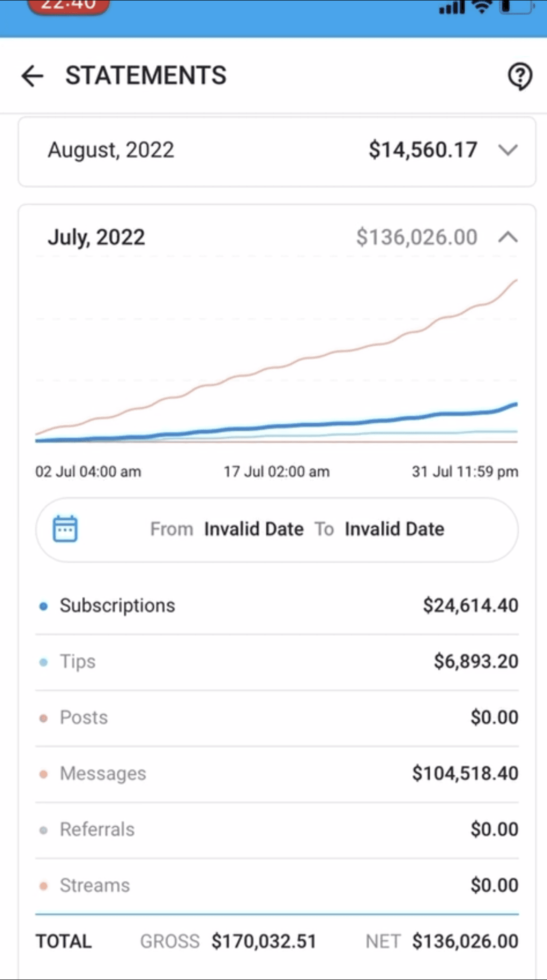Tap the red time indicator pill
547x980 pixels.
pos(69,7)
